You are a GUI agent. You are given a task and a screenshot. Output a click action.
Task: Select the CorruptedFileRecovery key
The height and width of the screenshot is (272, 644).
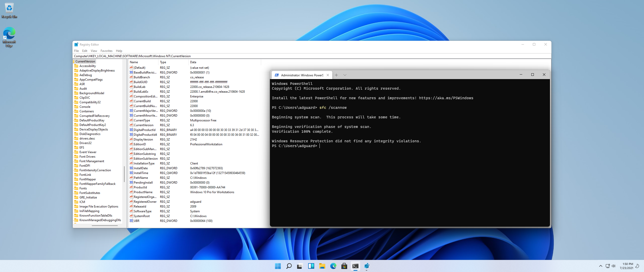click(95, 116)
